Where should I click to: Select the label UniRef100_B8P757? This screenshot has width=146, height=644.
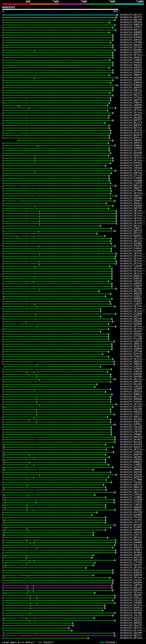tap(131, 120)
